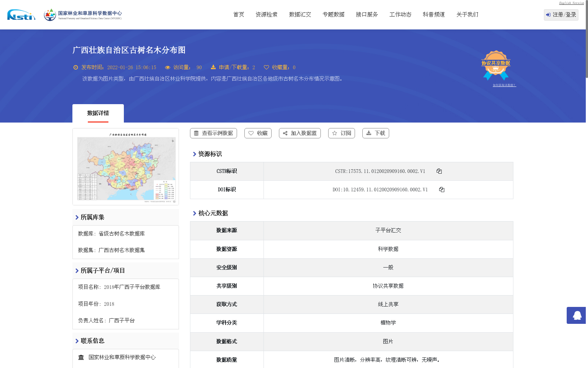Click the 收藏 button
This screenshot has height=368, width=588.
[258, 133]
